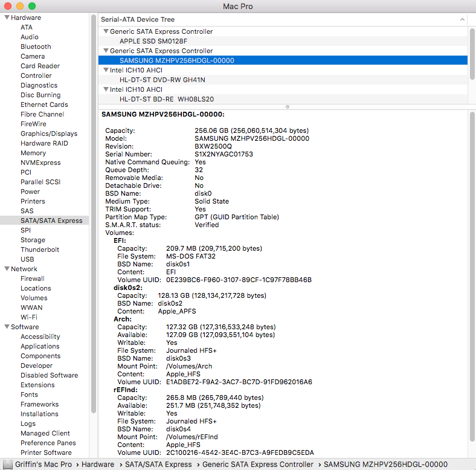Viewport: 476px width, 470px height.
Task: Select HL-DT-ST DVD-RW GH41N drive
Action: click(x=283, y=80)
